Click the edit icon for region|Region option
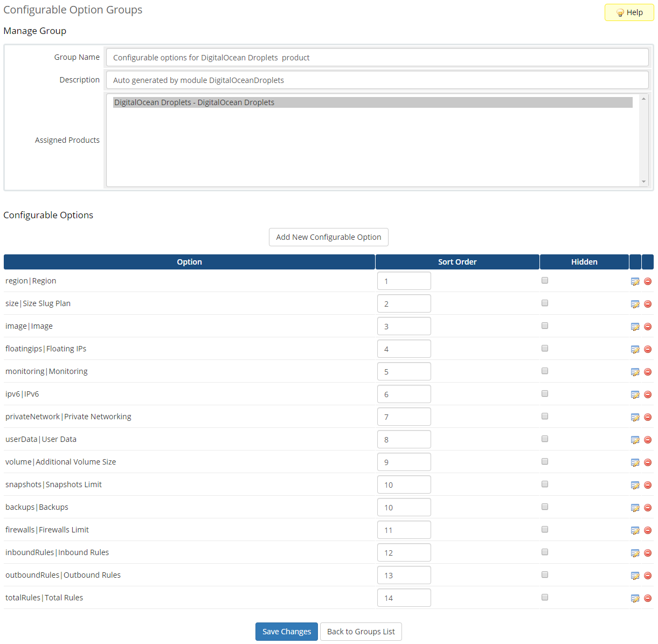658x644 pixels. (x=635, y=281)
